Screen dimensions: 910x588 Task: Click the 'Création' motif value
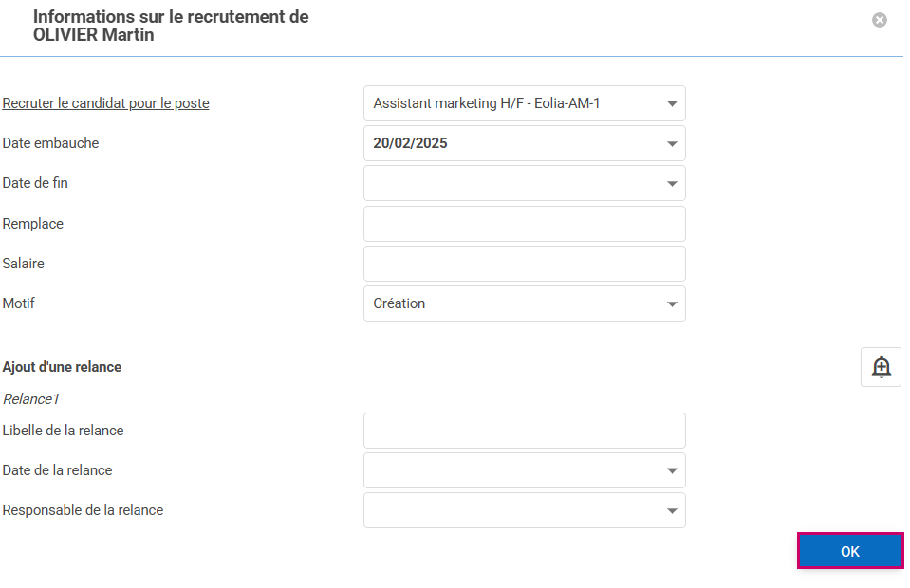click(399, 304)
